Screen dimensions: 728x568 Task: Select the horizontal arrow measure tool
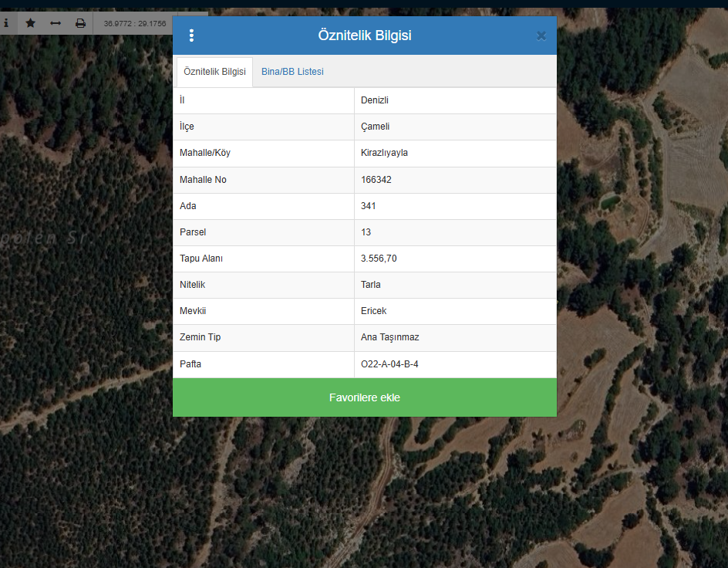pyautogui.click(x=56, y=23)
